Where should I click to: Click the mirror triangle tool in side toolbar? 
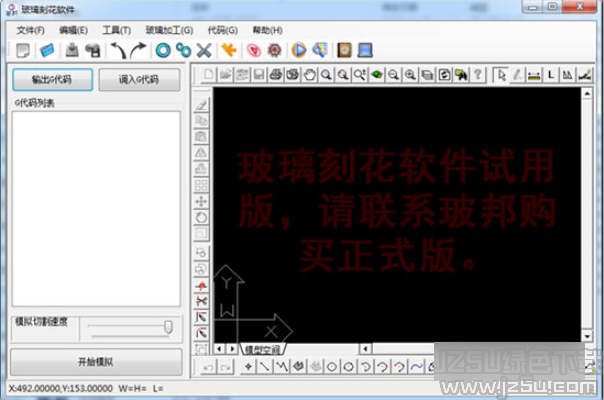tap(201, 153)
